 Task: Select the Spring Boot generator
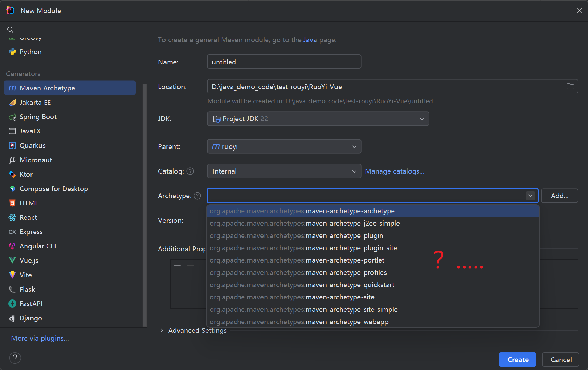(x=38, y=117)
